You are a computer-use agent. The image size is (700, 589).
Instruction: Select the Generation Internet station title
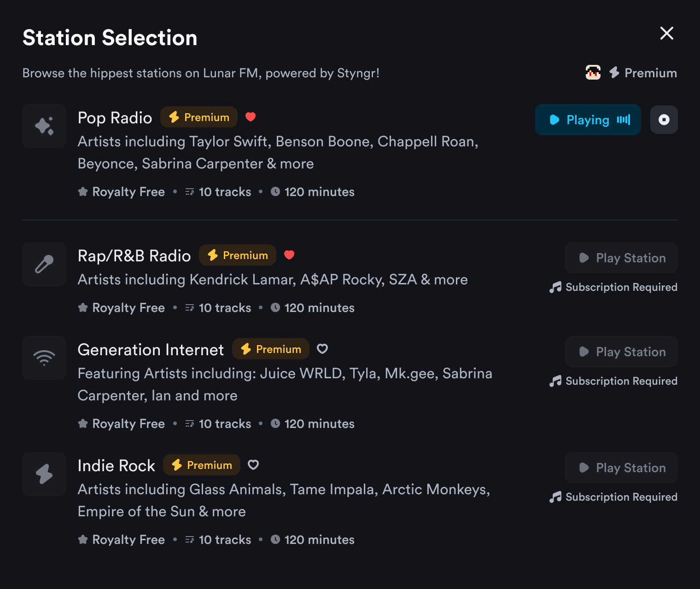[x=151, y=350]
